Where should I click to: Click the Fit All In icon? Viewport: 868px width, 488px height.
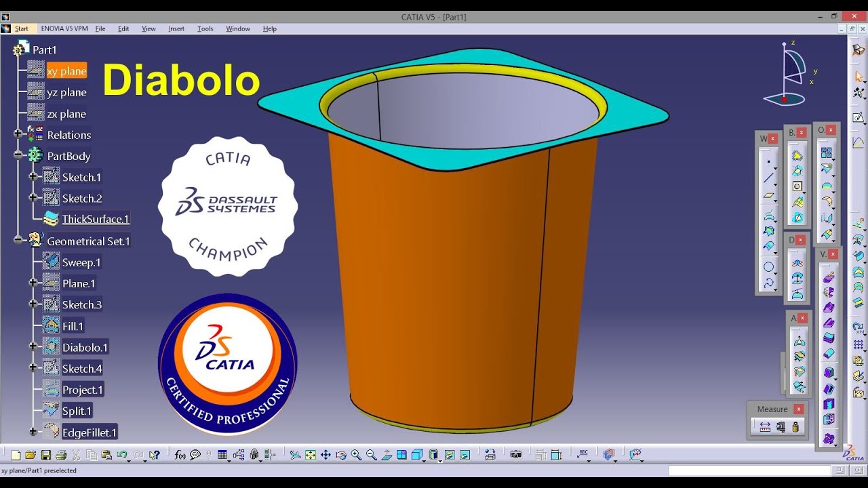pos(311,455)
